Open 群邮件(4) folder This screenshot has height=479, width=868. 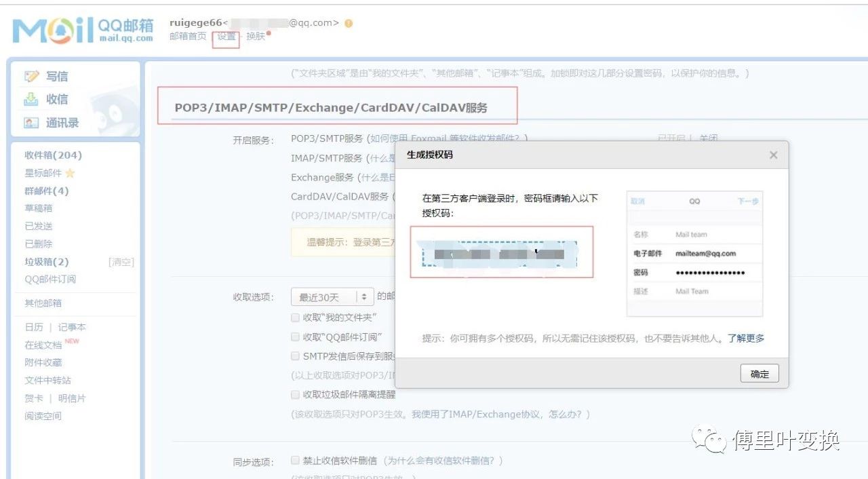[x=47, y=191]
